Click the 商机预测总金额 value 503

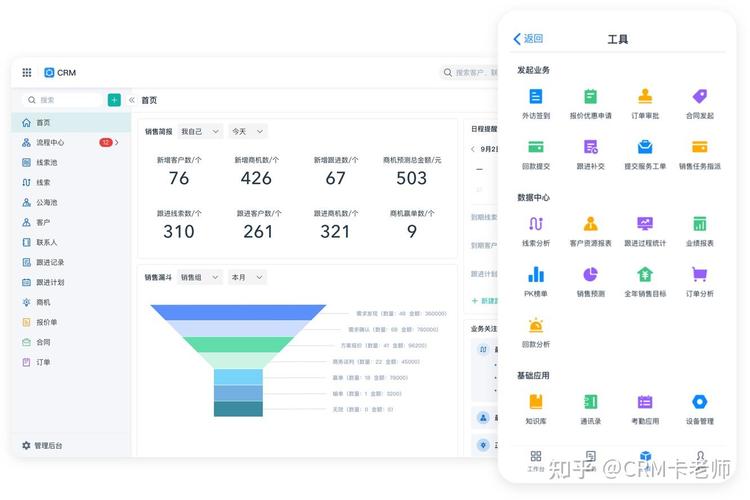tap(411, 178)
